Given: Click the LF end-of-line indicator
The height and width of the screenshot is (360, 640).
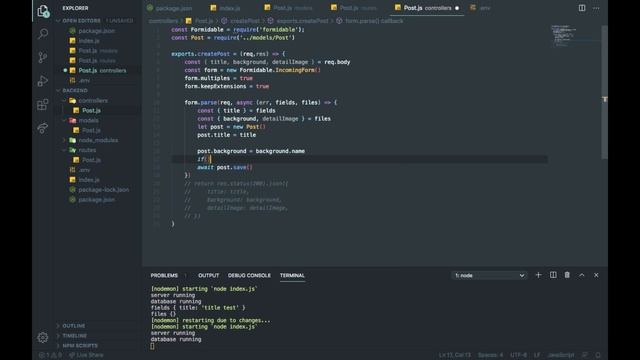Looking at the screenshot, I should (537, 355).
